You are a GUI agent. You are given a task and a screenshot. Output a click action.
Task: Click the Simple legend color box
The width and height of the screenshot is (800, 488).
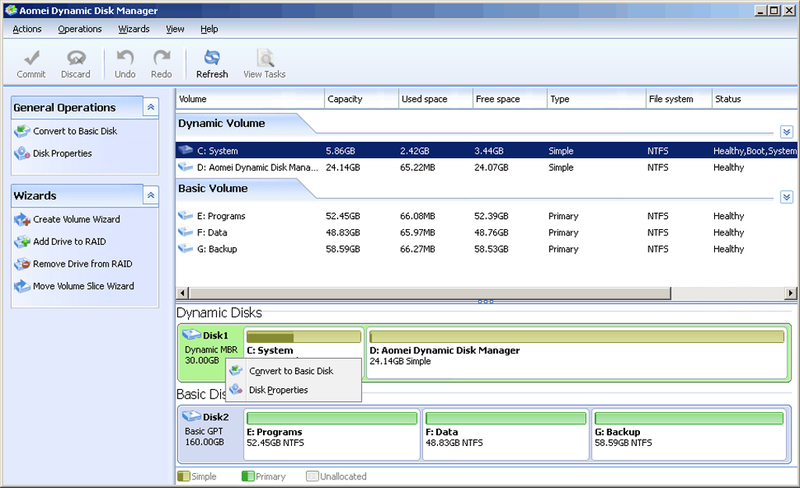(184, 476)
